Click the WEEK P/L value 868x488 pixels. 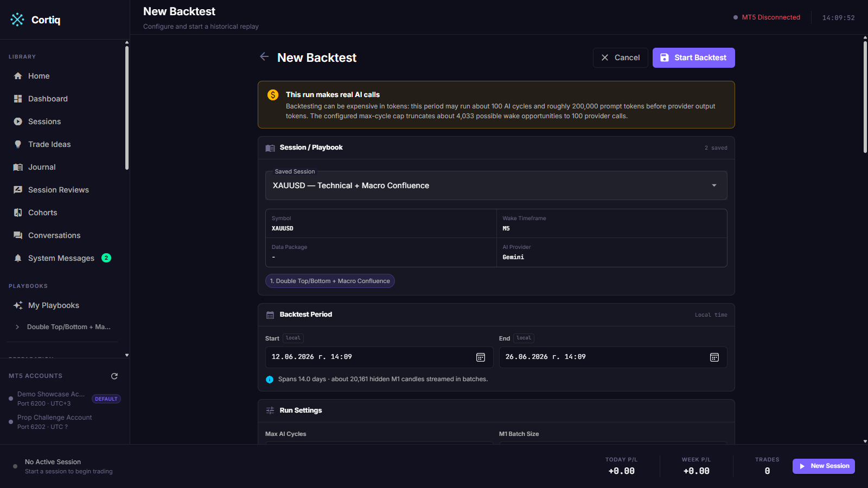tap(697, 471)
